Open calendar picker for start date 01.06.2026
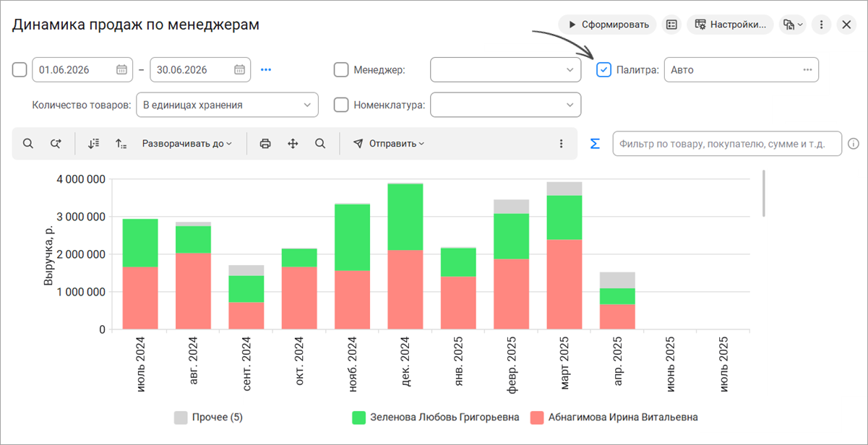 pyautogui.click(x=121, y=70)
